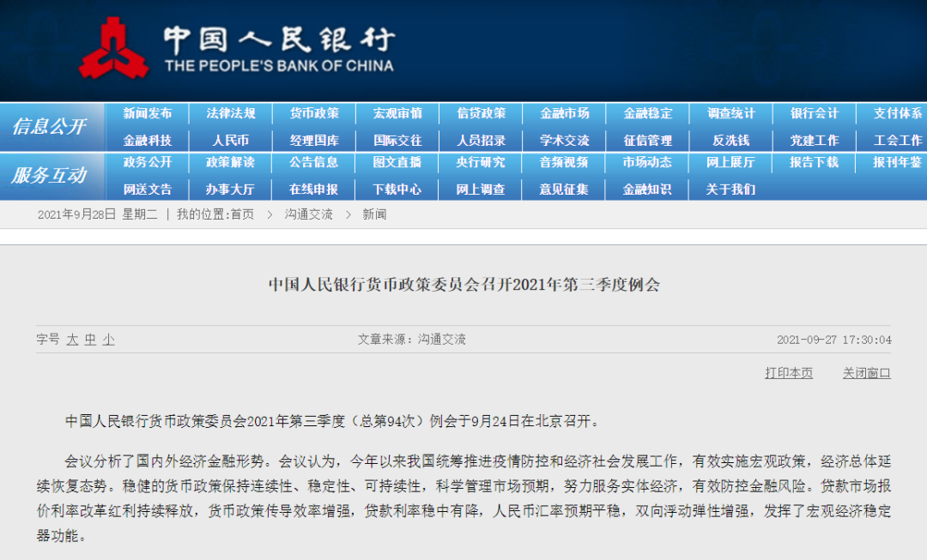927x560 pixels.
Task: Click 首页 in the breadcrumb
Action: (242, 214)
